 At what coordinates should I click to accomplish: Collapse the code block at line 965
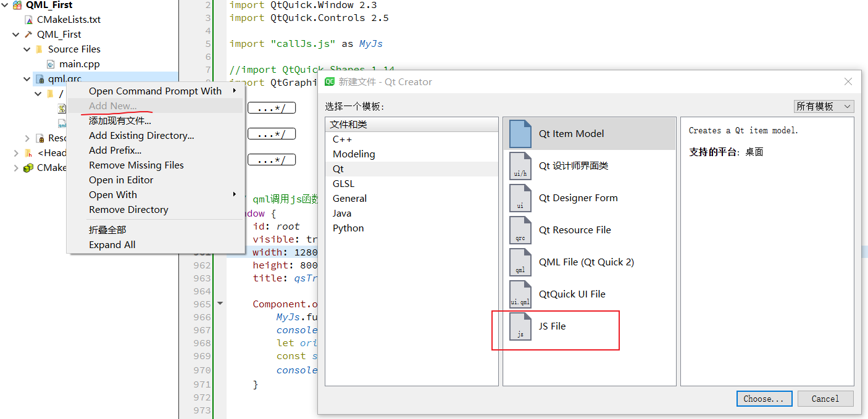[220, 304]
